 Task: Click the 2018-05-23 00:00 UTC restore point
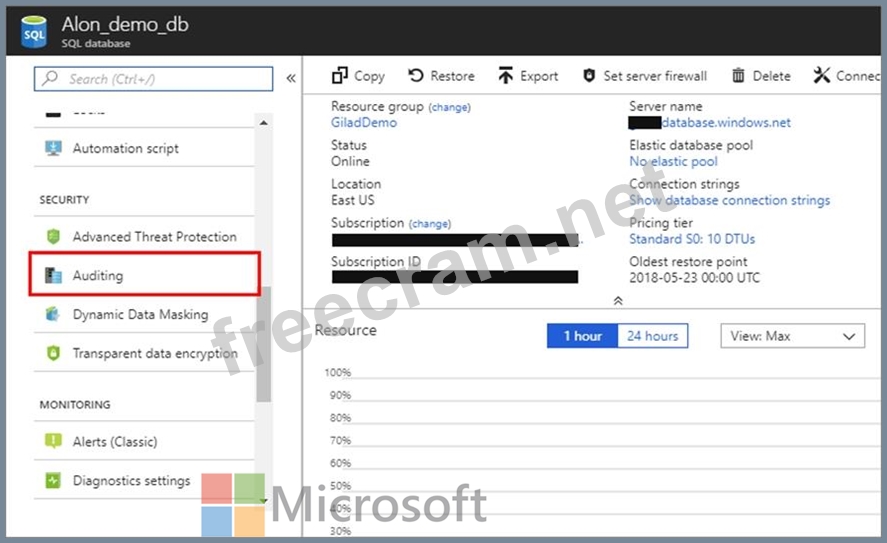[695, 278]
